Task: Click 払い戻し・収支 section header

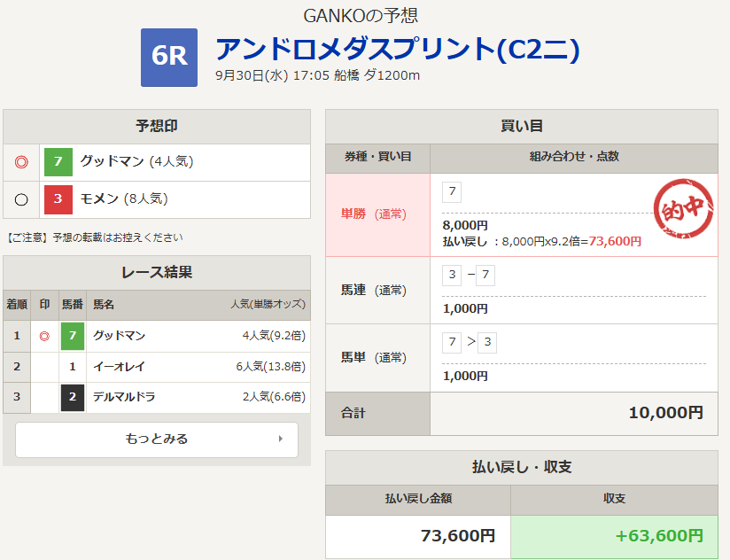Action: [522, 467]
